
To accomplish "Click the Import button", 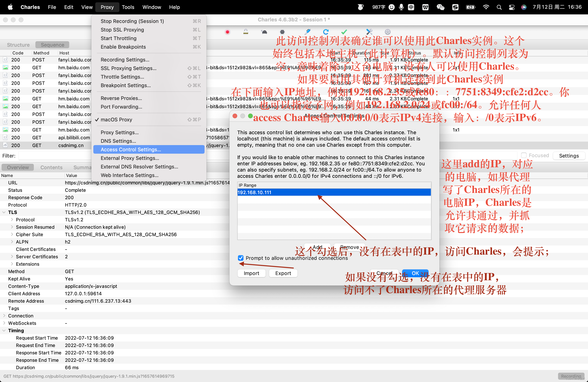I will click(251, 273).
